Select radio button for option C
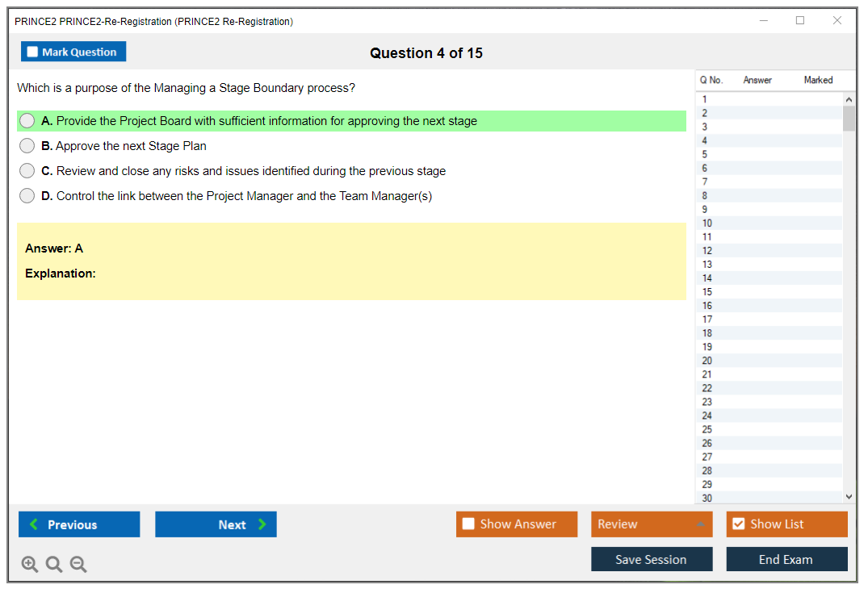The width and height of the screenshot is (868, 593). [x=27, y=171]
